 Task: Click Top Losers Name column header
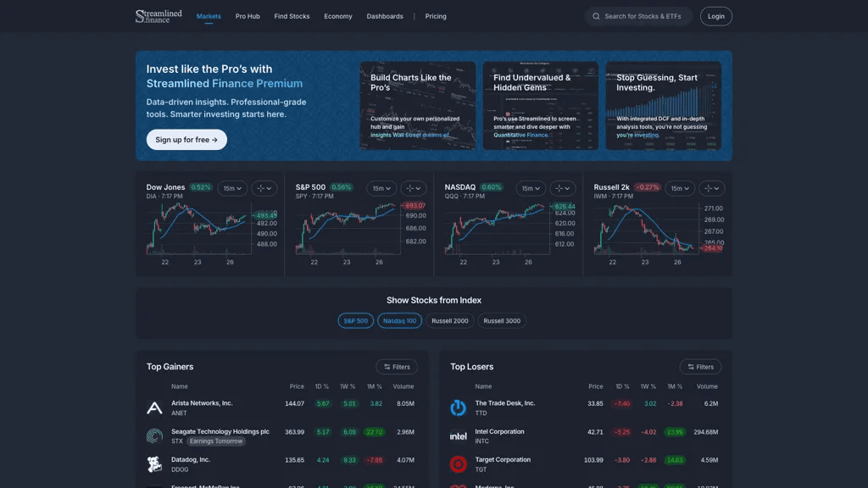click(483, 386)
